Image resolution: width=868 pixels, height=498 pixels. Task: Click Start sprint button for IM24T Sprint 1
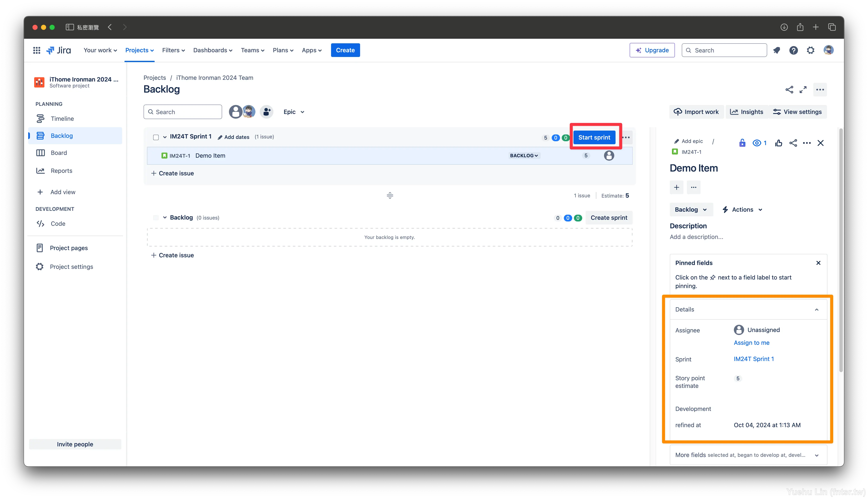coord(594,137)
